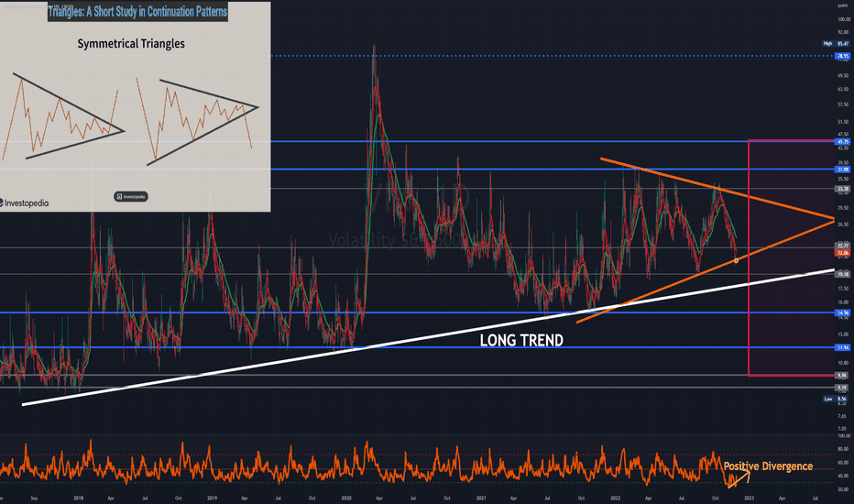Click the 2022 label on time axis
The image size is (854, 504).
coord(616,498)
